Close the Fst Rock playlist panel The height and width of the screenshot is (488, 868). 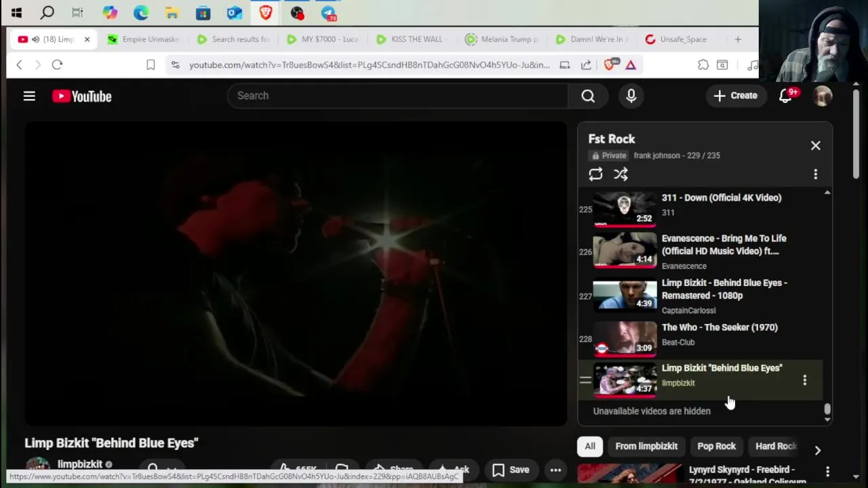[x=816, y=146]
